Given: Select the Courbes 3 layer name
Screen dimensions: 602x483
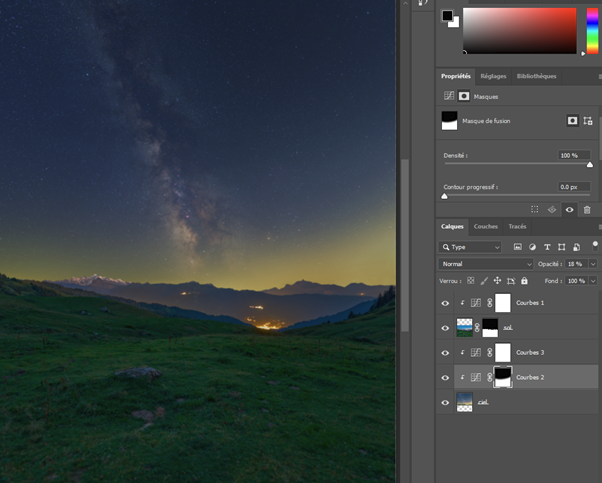Looking at the screenshot, I should (530, 352).
